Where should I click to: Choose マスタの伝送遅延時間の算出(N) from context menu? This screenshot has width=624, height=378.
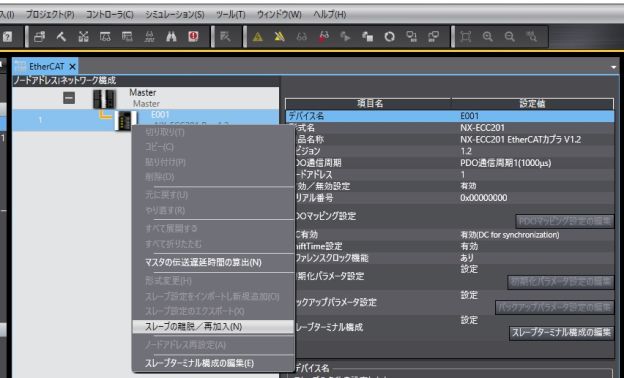coord(203,263)
